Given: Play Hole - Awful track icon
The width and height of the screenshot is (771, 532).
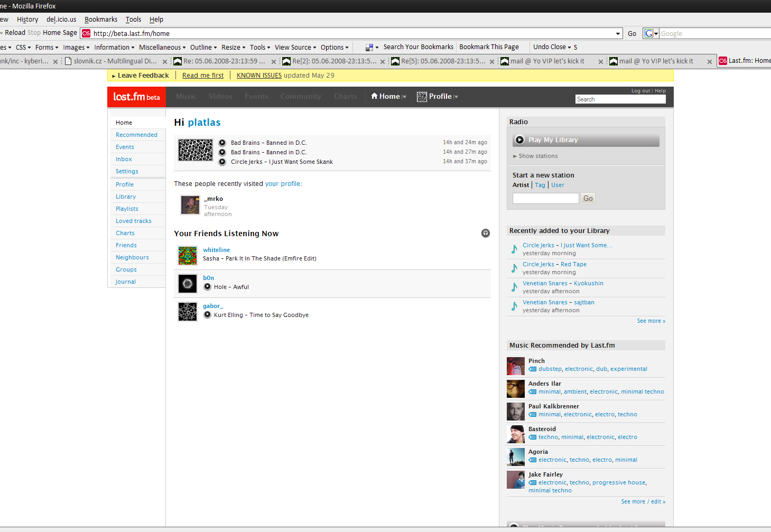Looking at the screenshot, I should (208, 287).
